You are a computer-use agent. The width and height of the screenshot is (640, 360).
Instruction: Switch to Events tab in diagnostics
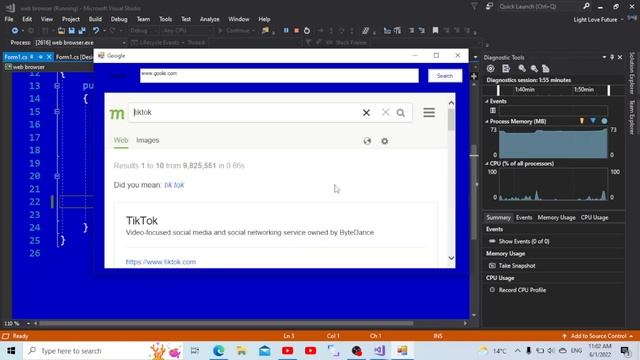tap(524, 218)
